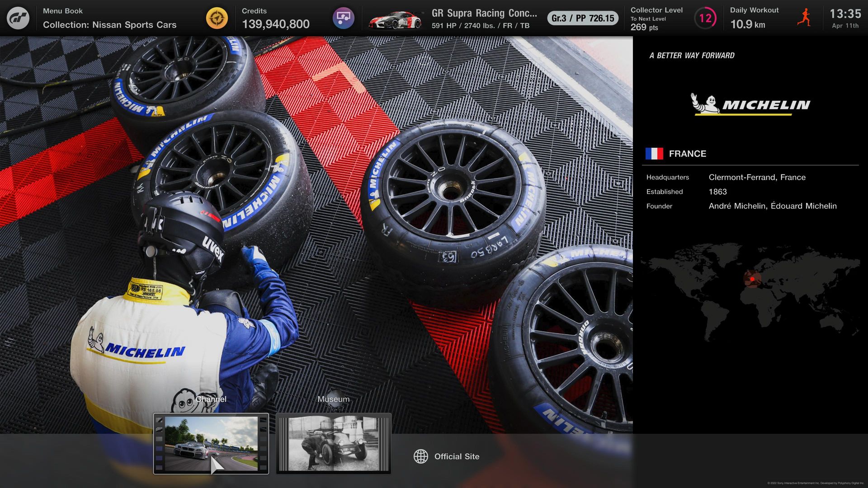
Task: Open the Menu Book compass icon
Action: [x=217, y=18]
